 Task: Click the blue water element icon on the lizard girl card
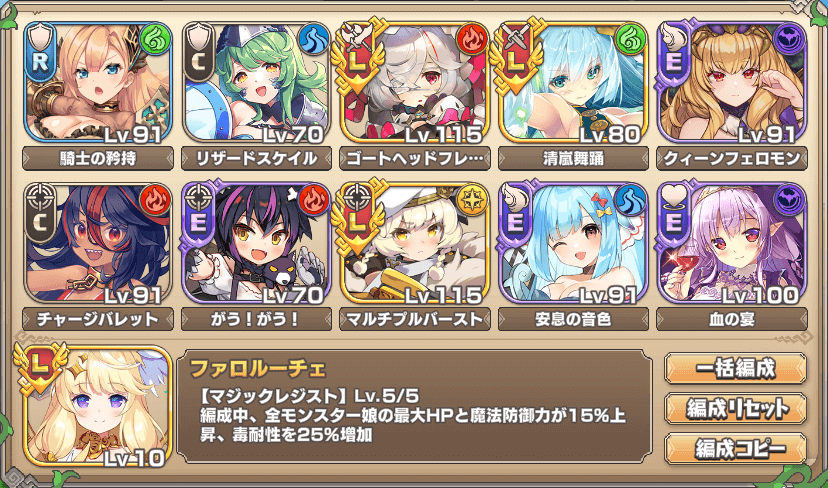[x=313, y=40]
